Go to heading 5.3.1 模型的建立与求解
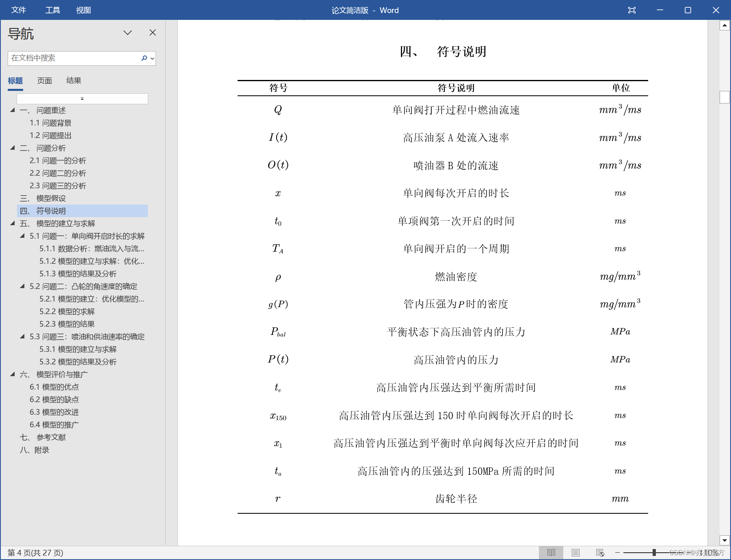This screenshot has height=560, width=731. tap(78, 349)
